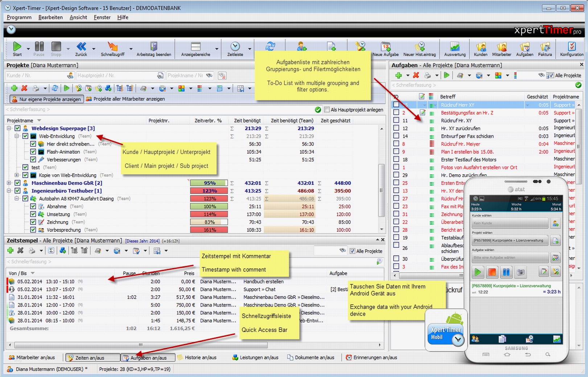Open the Zeitleiste dropdown arrow
Screen dimensions: 588x377
point(249,49)
